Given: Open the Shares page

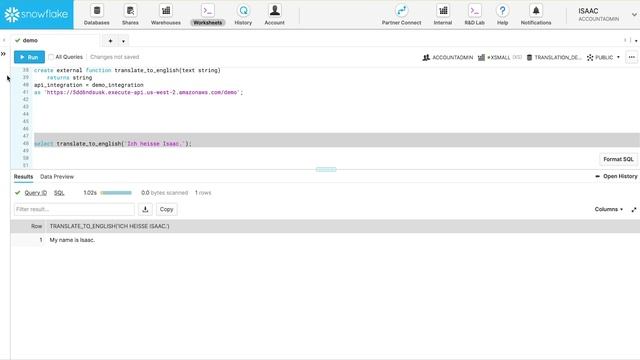Looking at the screenshot, I should 130,15.
